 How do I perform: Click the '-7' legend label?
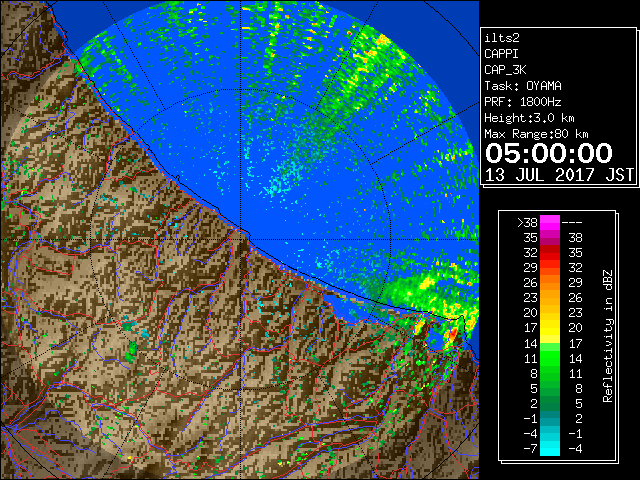530,449
